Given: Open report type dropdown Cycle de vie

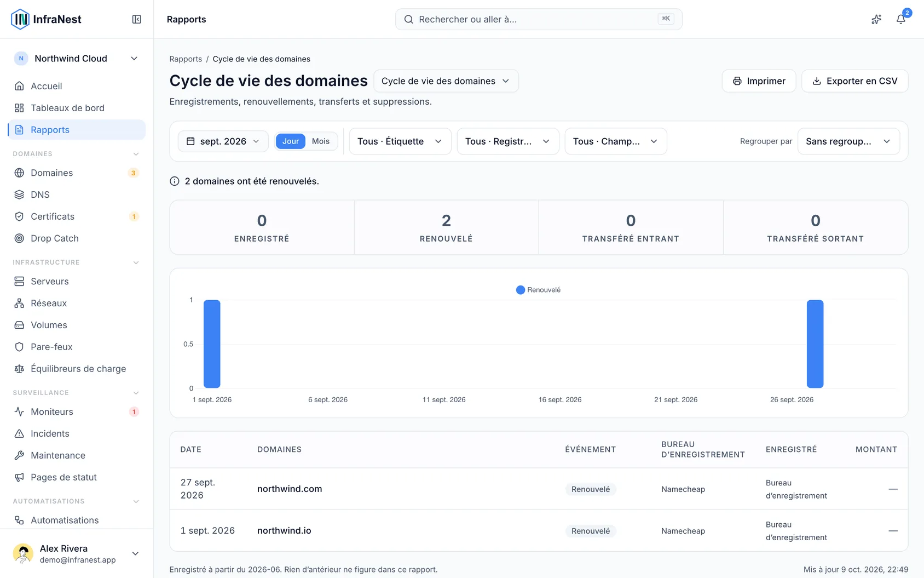Looking at the screenshot, I should [446, 81].
